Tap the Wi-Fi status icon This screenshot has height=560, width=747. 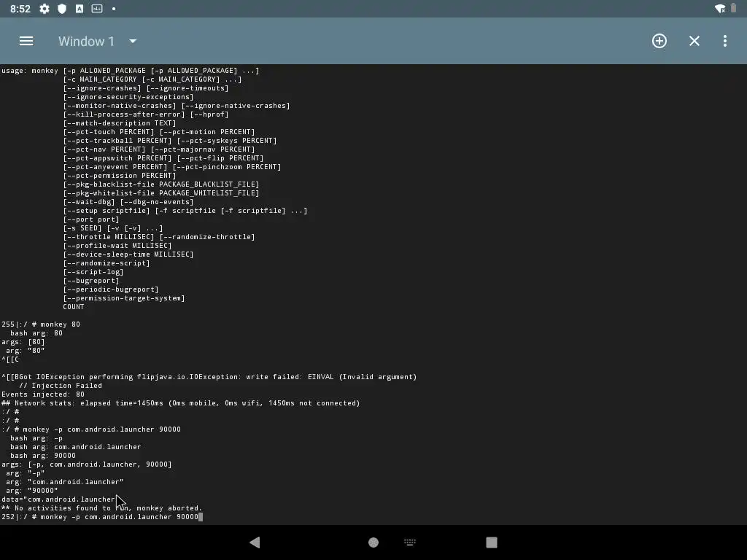[720, 9]
